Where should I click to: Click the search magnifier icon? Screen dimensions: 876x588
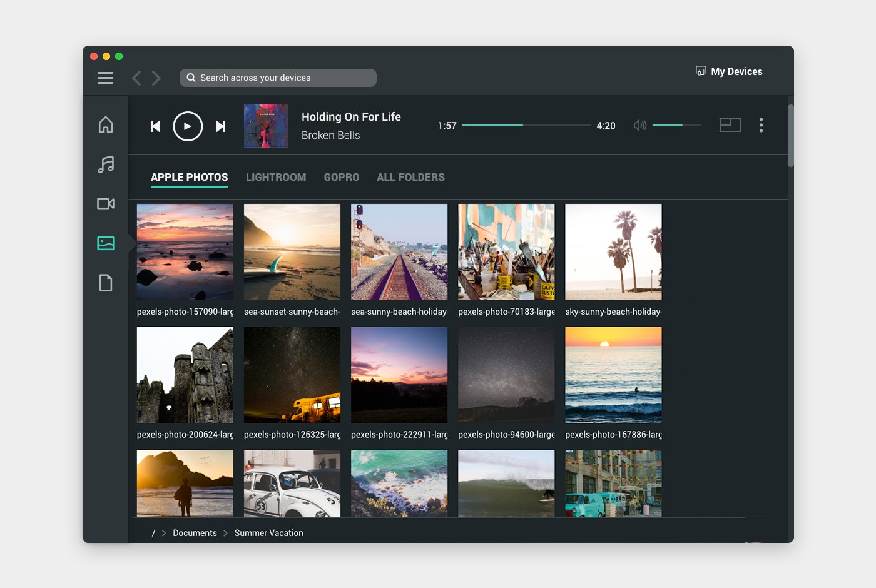click(x=191, y=78)
